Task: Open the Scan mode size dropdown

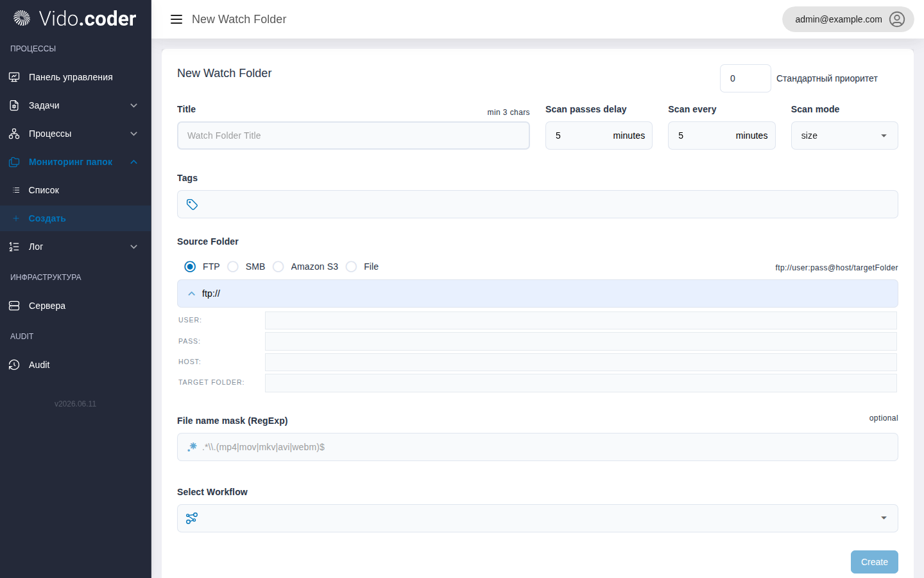Action: point(844,136)
